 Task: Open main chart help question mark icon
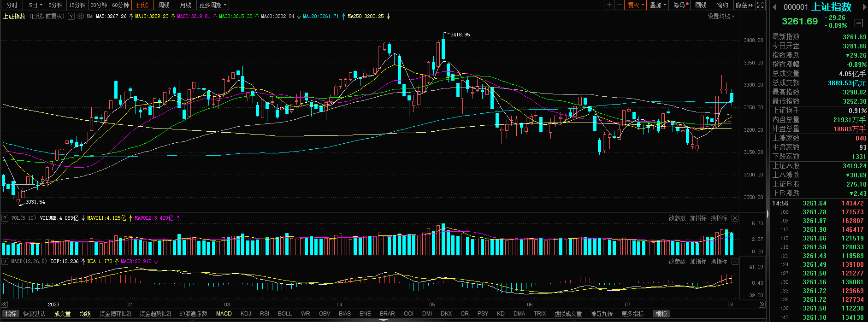[71, 16]
